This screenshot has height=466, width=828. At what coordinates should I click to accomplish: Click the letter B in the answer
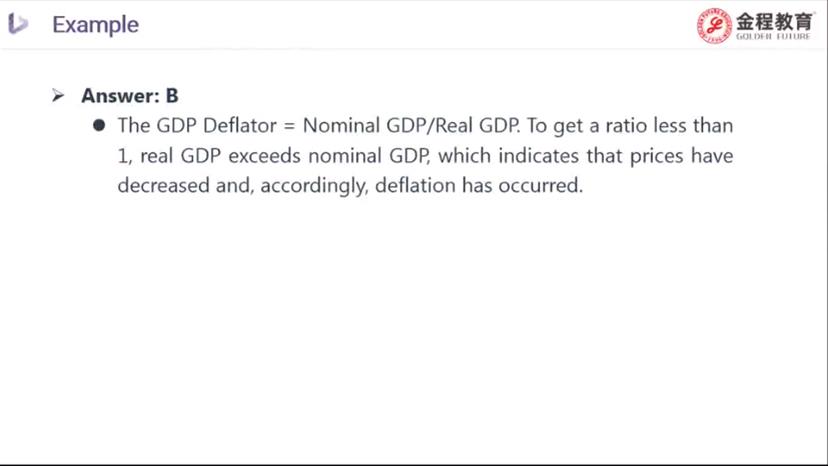pyautogui.click(x=172, y=96)
